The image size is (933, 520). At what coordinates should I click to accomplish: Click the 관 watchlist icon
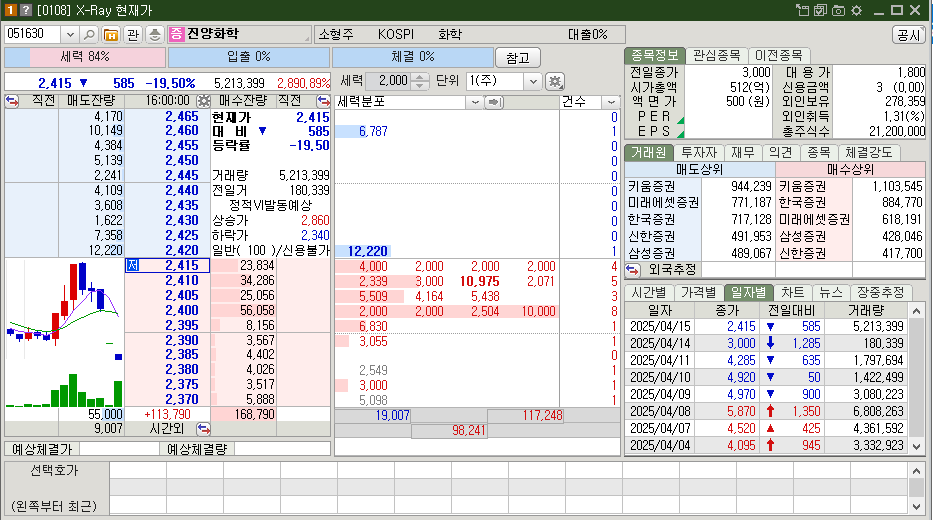(x=133, y=35)
